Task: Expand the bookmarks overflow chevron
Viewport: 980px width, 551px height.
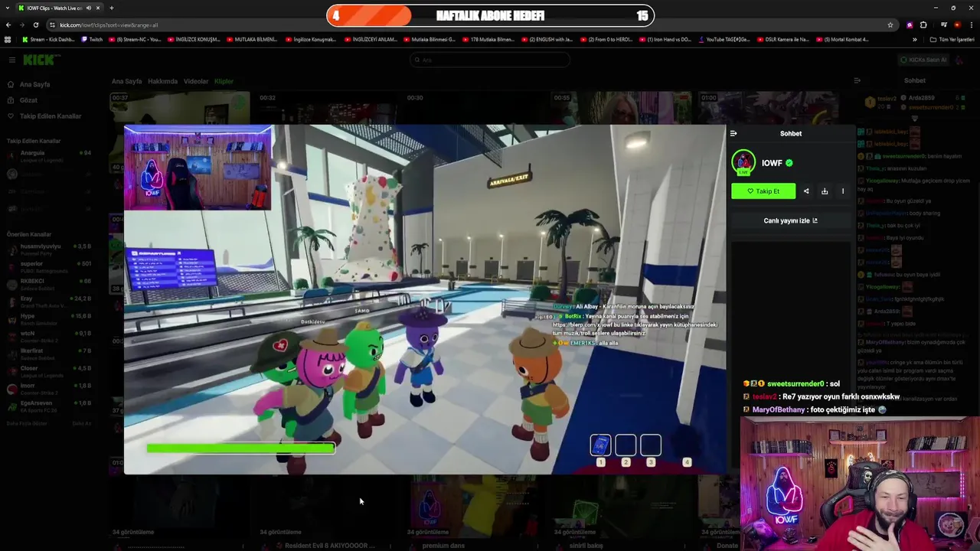Action: [x=914, y=40]
